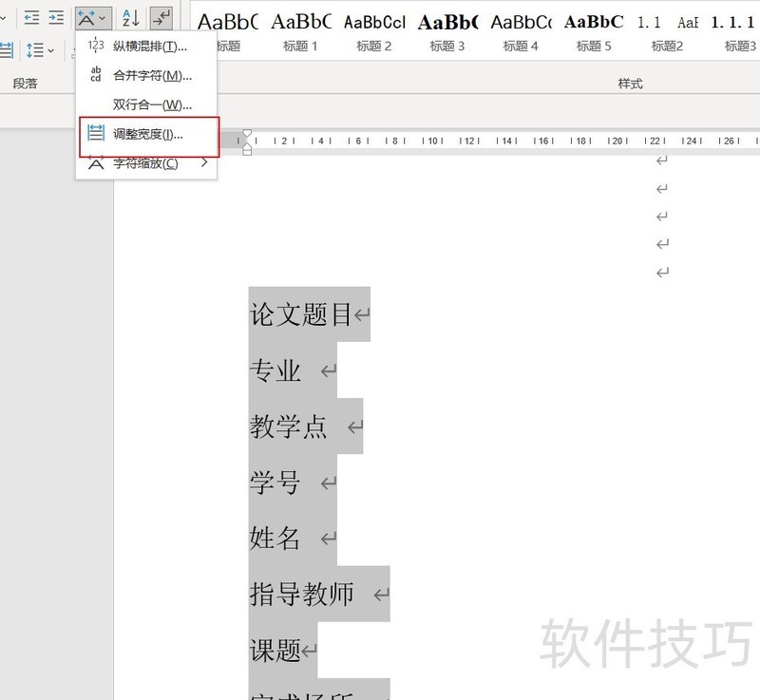Click the decrease indent icon
This screenshot has width=760, height=700.
click(x=32, y=18)
